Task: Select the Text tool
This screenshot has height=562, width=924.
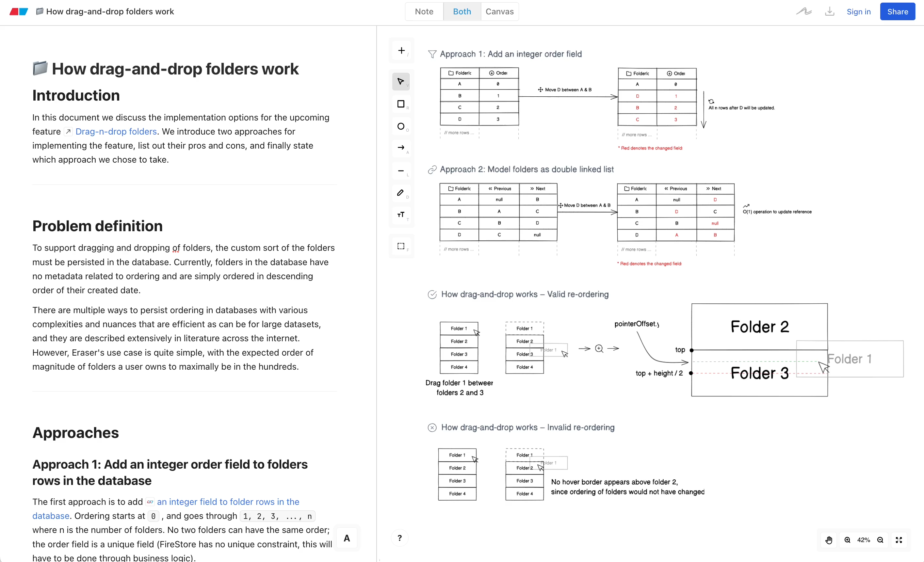Action: pyautogui.click(x=401, y=216)
